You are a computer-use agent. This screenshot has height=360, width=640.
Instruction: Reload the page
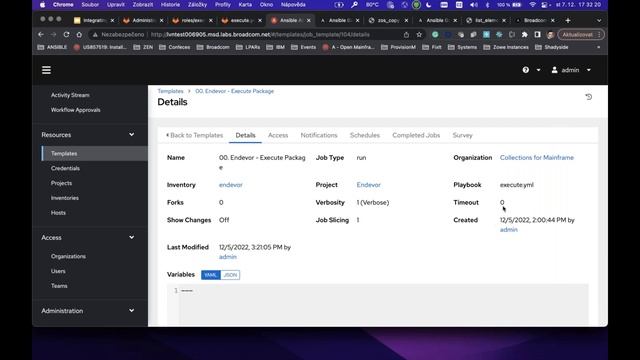coord(66,35)
